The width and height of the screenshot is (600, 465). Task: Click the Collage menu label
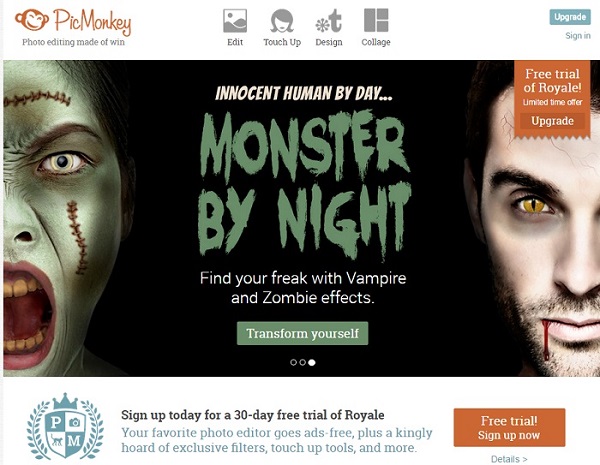pos(376,42)
